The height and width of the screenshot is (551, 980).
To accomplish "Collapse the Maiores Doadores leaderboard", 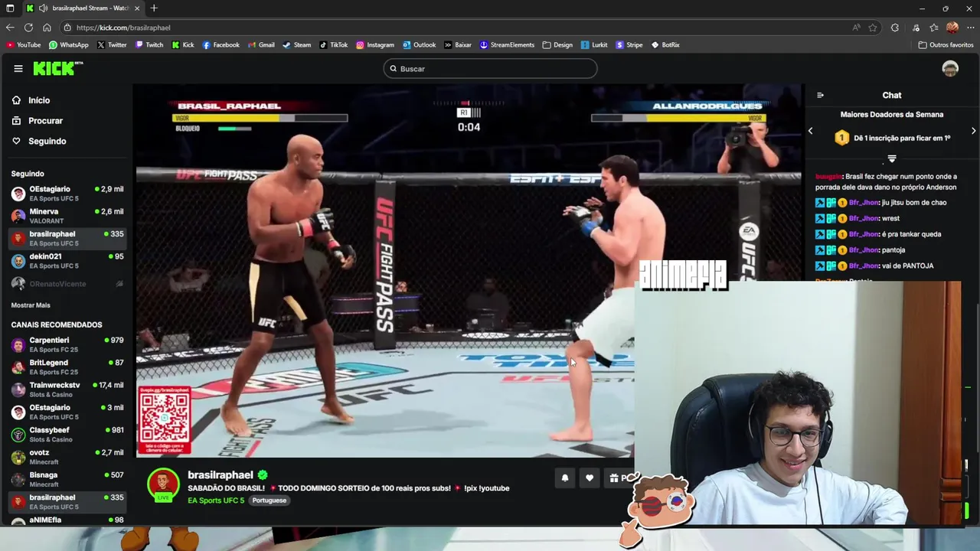I will (892, 158).
